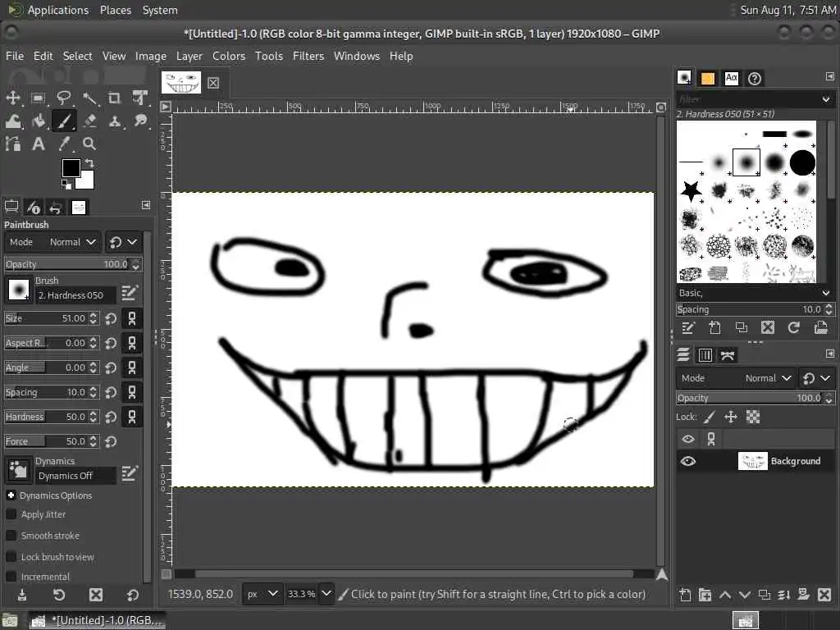The height and width of the screenshot is (630, 840).
Task: Open the Images tab in left dock
Action: pos(79,207)
